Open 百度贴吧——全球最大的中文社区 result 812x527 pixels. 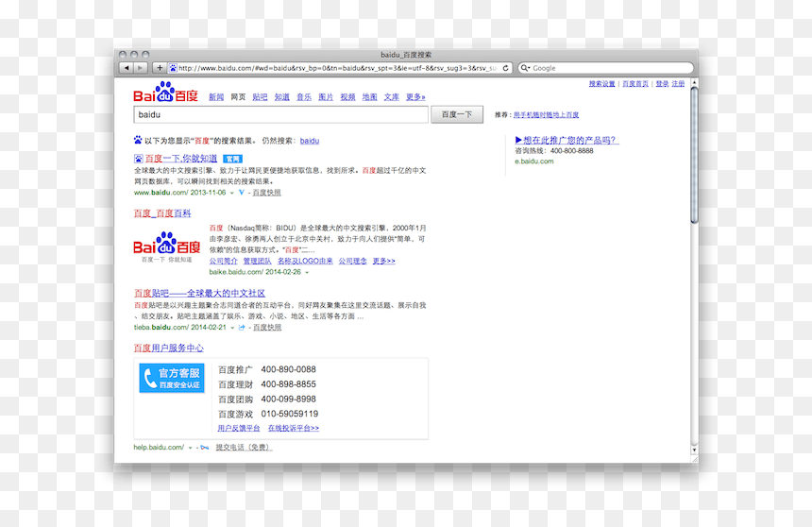(199, 293)
